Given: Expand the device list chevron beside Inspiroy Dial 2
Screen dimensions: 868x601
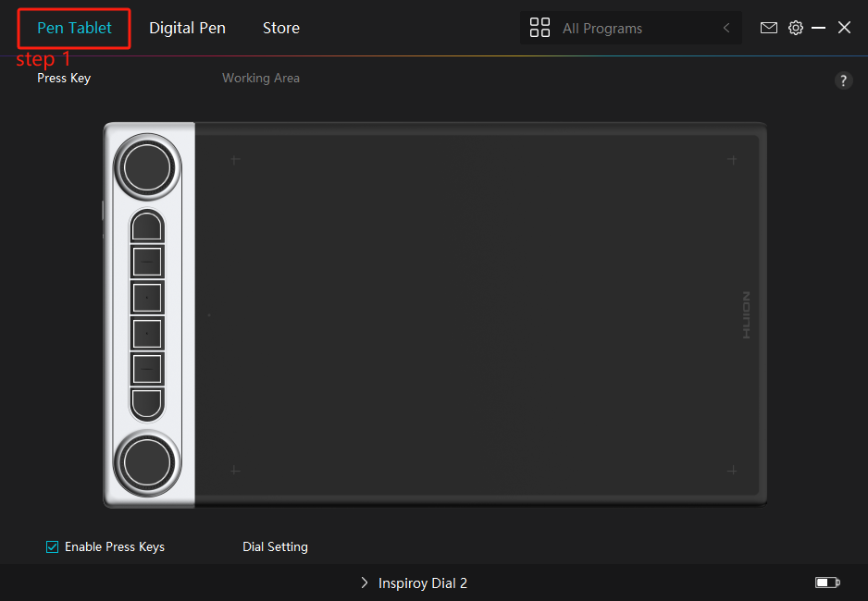Looking at the screenshot, I should point(364,583).
